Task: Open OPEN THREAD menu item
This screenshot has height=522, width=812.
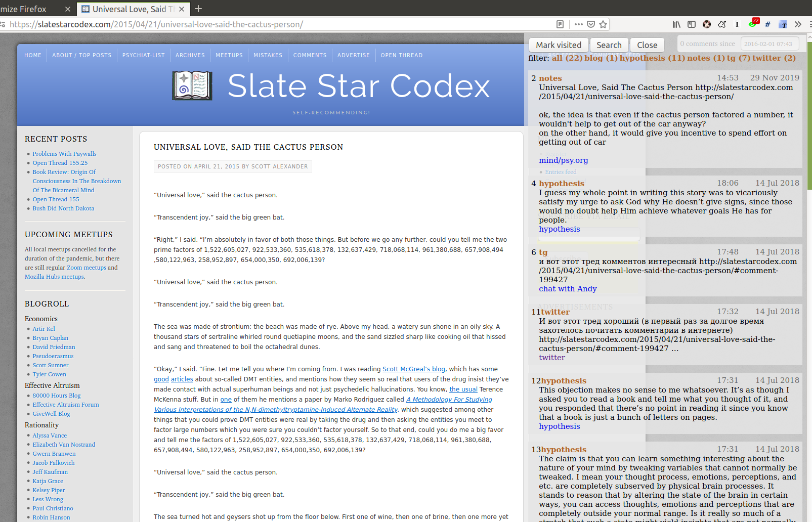Action: 402,55
